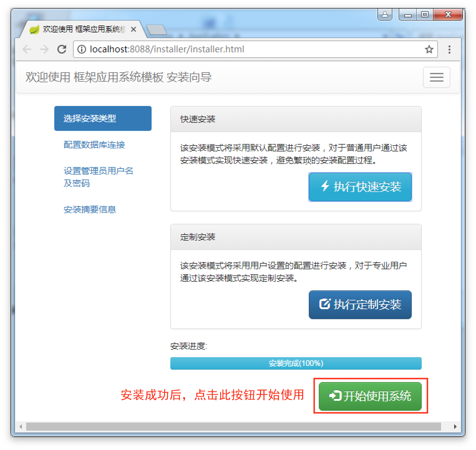Click the 执行快速安装 button
The image size is (476, 450).
pyautogui.click(x=360, y=187)
